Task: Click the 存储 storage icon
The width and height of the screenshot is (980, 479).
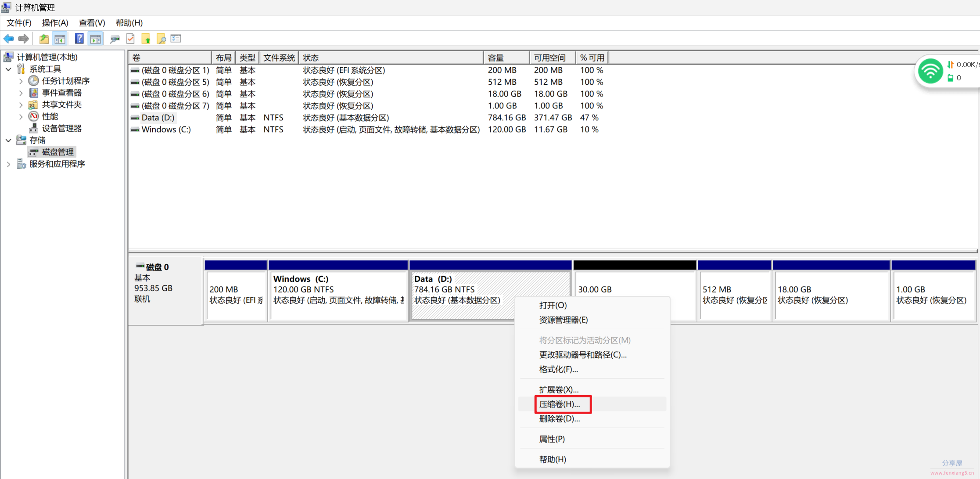Action: tap(21, 140)
